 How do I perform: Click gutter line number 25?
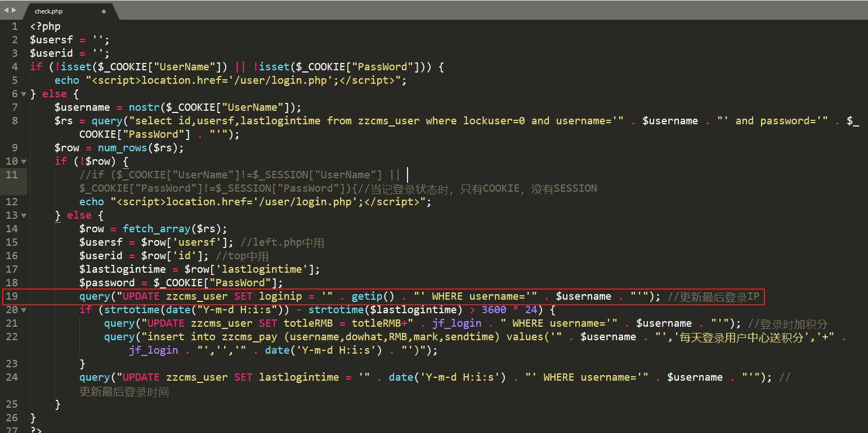(x=12, y=404)
